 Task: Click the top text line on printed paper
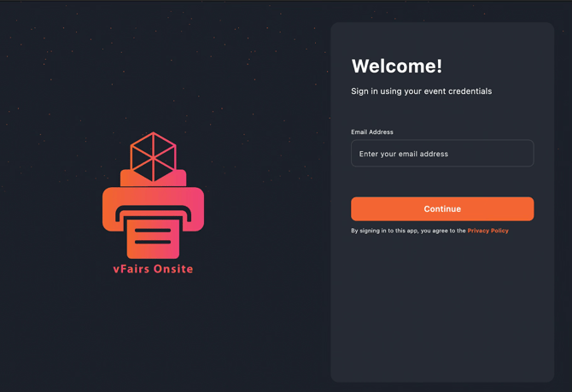tap(153, 231)
